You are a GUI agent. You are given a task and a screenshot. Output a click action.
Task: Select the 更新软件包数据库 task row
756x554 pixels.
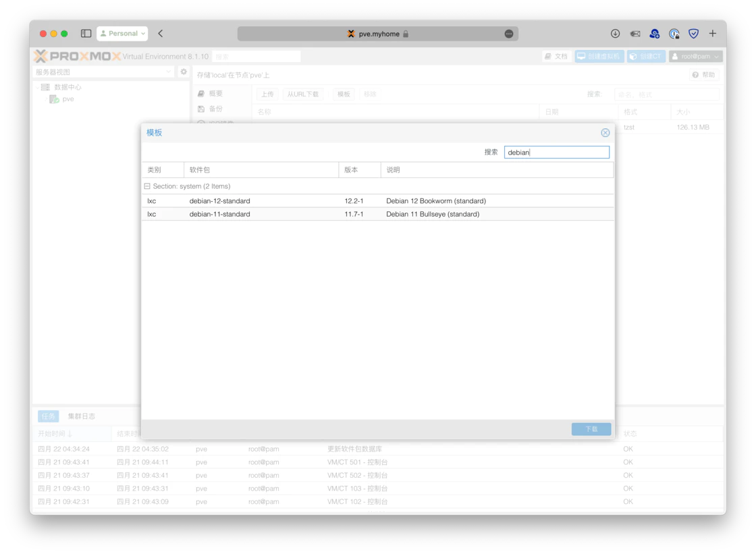(377, 449)
